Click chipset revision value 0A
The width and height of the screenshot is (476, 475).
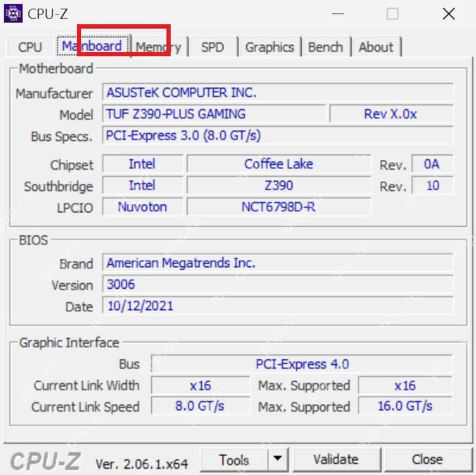(432, 164)
